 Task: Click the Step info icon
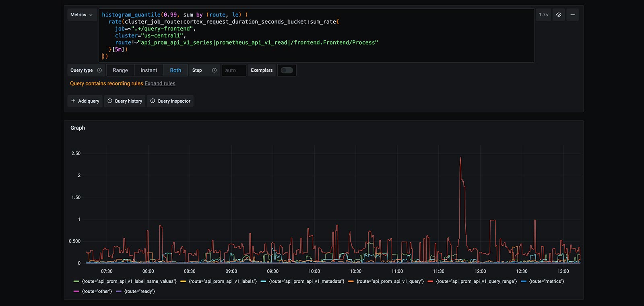pyautogui.click(x=214, y=70)
